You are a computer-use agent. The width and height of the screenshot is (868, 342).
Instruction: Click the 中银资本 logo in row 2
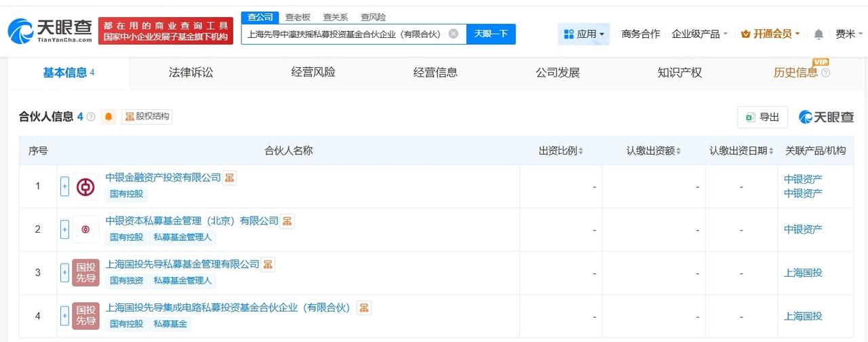pyautogui.click(x=85, y=229)
